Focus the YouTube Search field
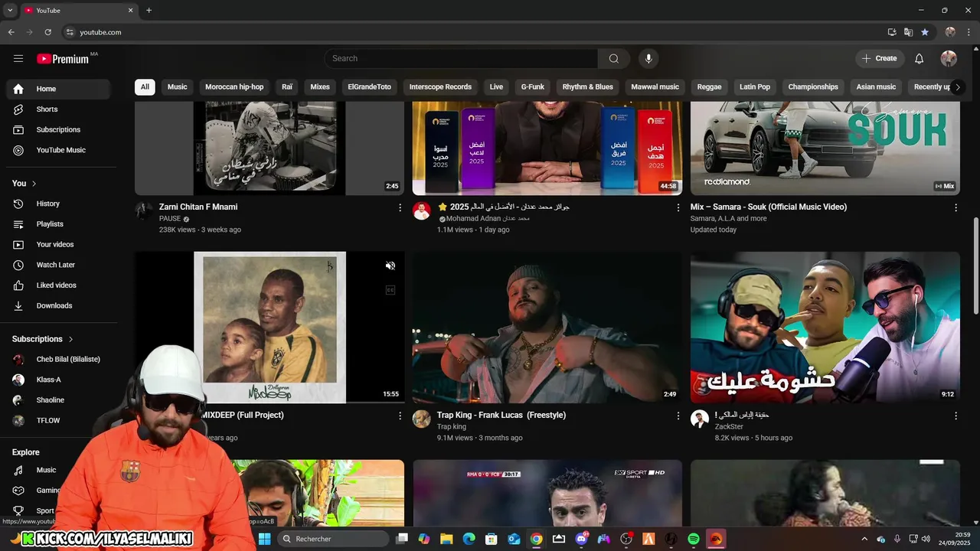The image size is (980, 551). [462, 58]
